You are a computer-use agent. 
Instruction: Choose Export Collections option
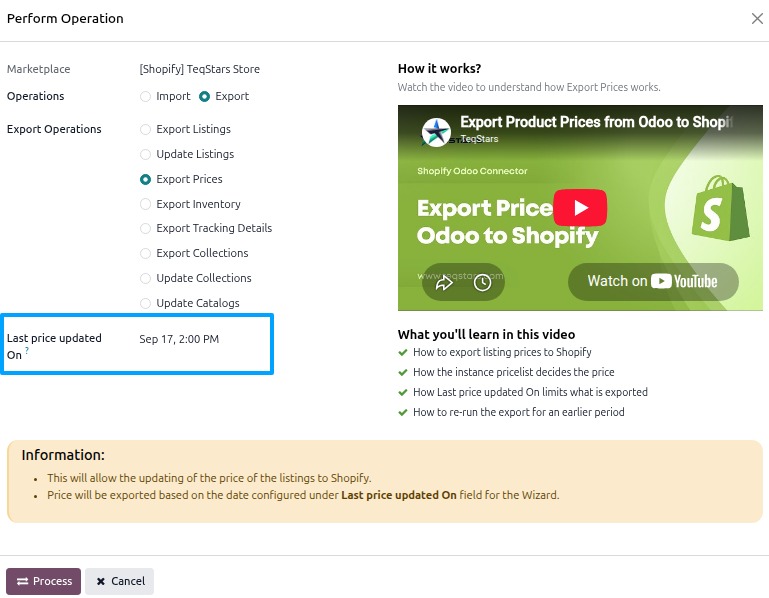(x=145, y=254)
